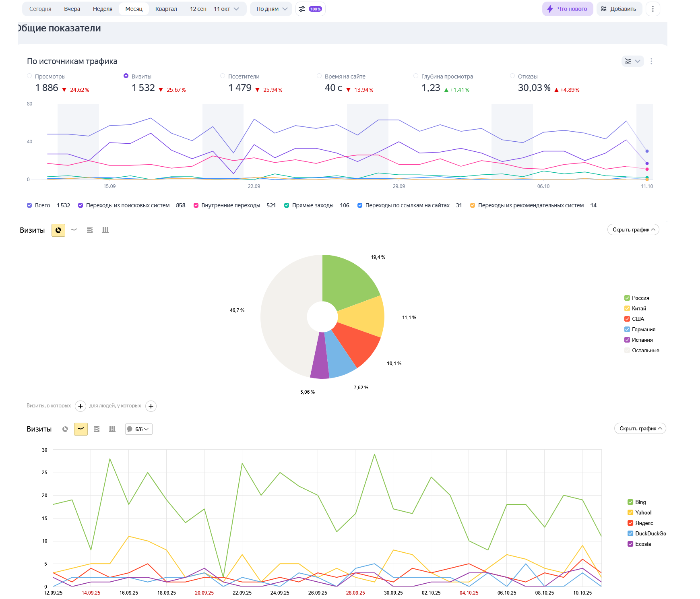The image size is (700, 599).
Task: Expand the По дням grouping dropdown
Action: point(271,9)
